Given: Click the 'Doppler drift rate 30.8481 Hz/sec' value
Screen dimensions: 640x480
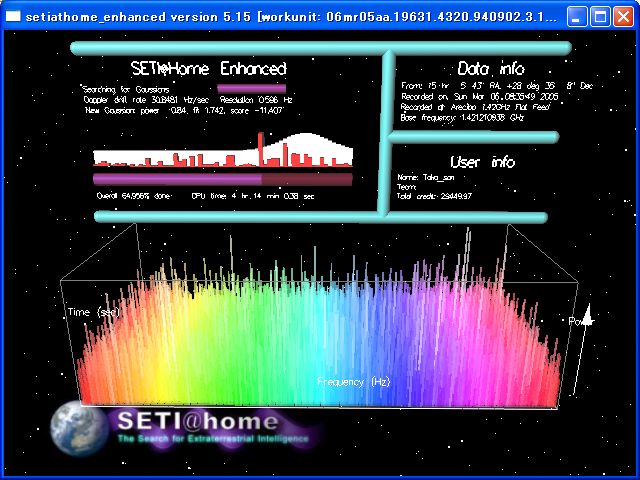Looking at the screenshot, I should pos(147,100).
